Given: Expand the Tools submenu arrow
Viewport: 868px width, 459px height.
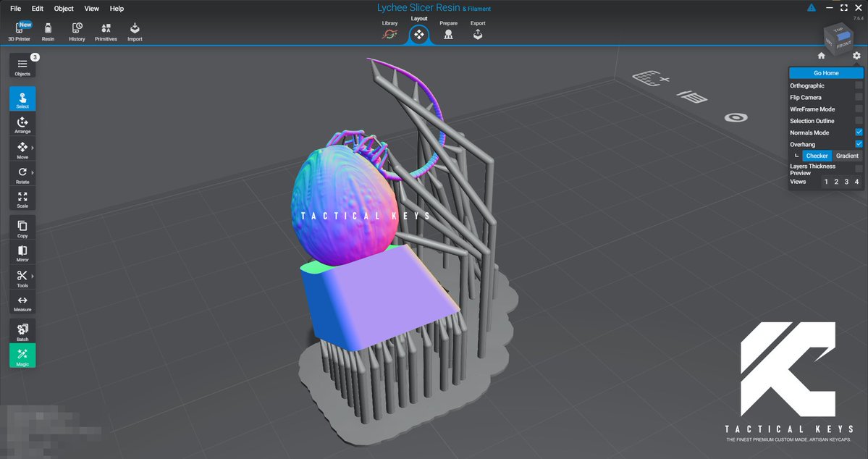Looking at the screenshot, I should tap(33, 276).
